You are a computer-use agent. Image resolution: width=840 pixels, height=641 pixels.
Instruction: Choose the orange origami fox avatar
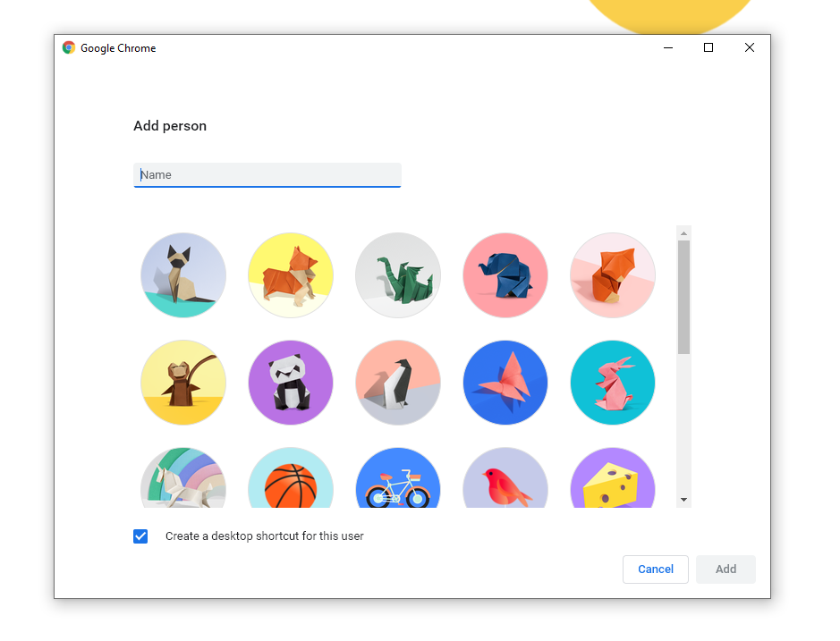(613, 275)
